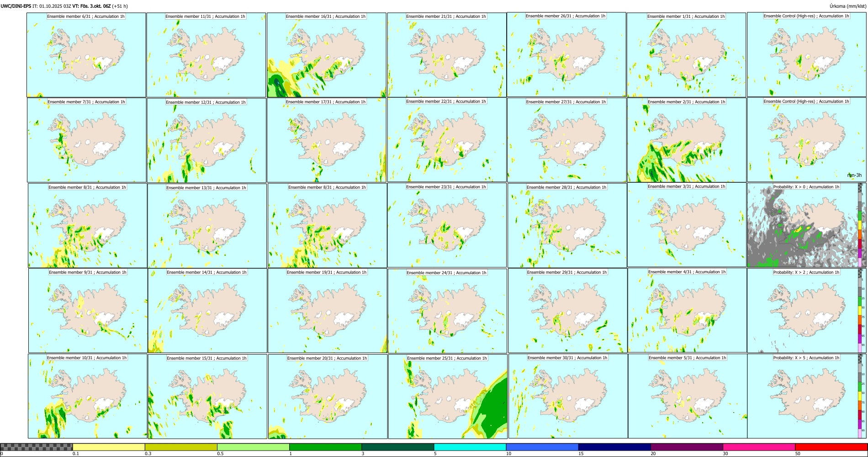Pick the purple 20–30 legend swatch
This screenshot has width=868, height=457.
click(687, 447)
